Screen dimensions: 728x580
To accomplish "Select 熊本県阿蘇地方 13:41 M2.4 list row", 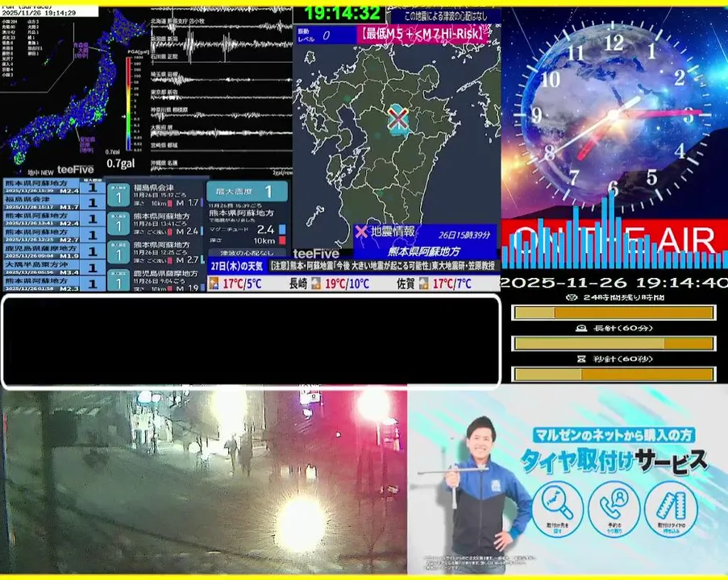I will 54,219.
